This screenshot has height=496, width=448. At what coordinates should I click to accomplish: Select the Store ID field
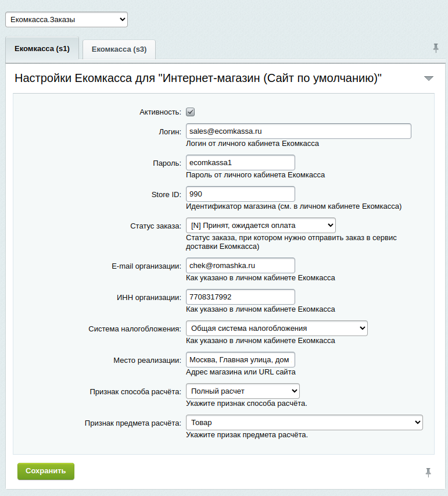point(241,194)
